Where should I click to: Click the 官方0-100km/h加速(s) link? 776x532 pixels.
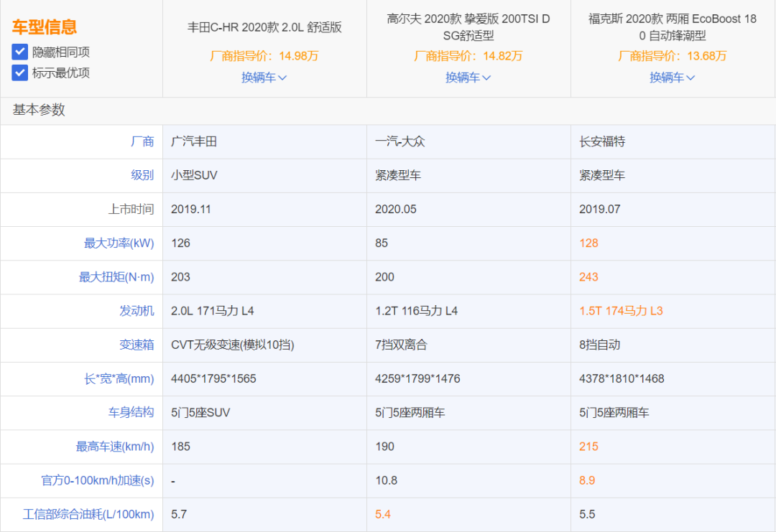click(x=98, y=480)
